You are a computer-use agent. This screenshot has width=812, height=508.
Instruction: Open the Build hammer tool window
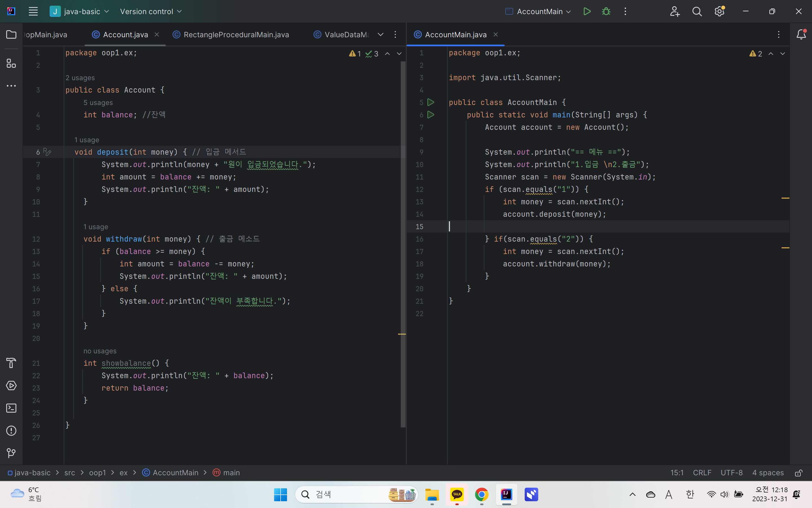(x=11, y=363)
